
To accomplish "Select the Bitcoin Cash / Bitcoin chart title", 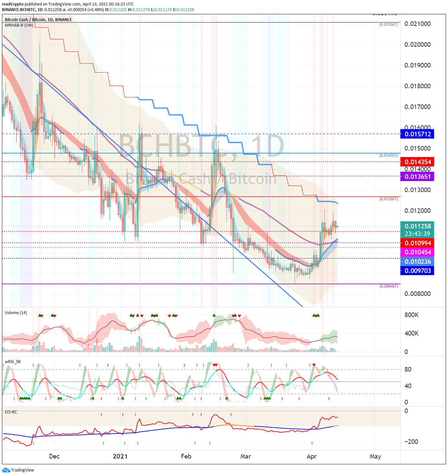I will click(38, 19).
